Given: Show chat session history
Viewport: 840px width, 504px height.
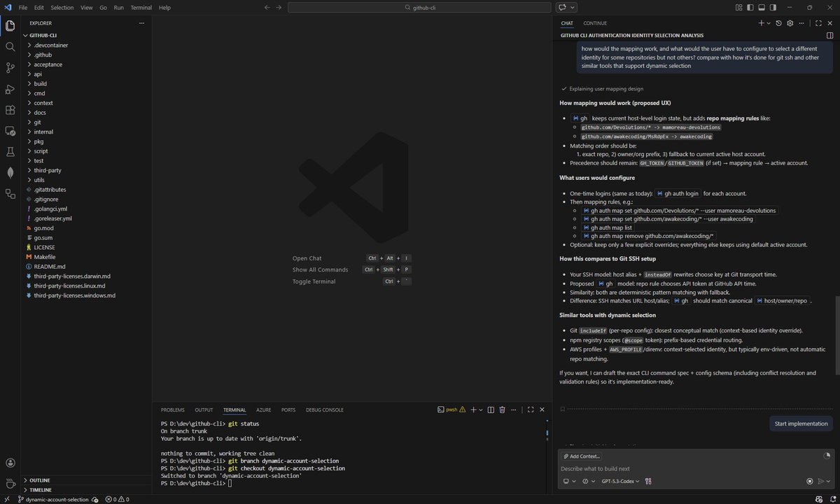Looking at the screenshot, I should 778,23.
